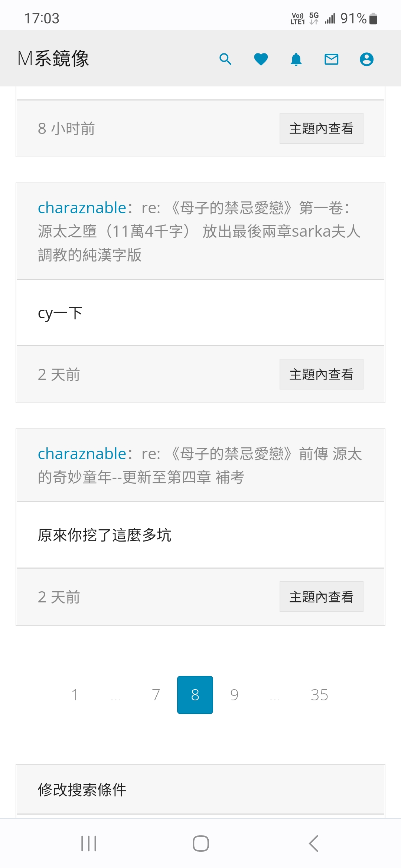The height and width of the screenshot is (868, 401).
Task: Go to page 9
Action: pos(234,695)
